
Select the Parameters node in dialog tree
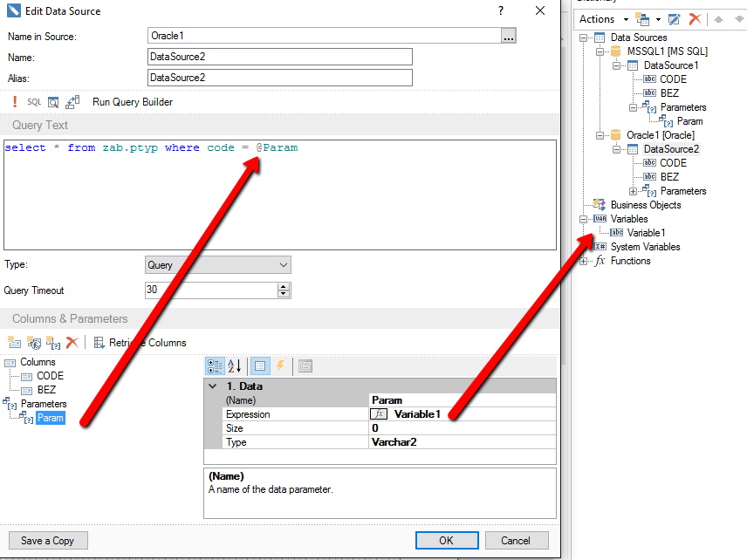coord(44,404)
